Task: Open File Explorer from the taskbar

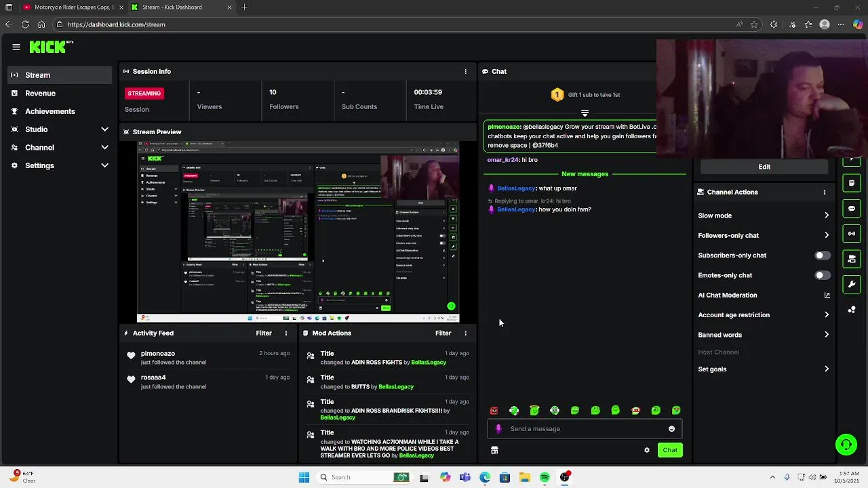Action: [x=525, y=477]
